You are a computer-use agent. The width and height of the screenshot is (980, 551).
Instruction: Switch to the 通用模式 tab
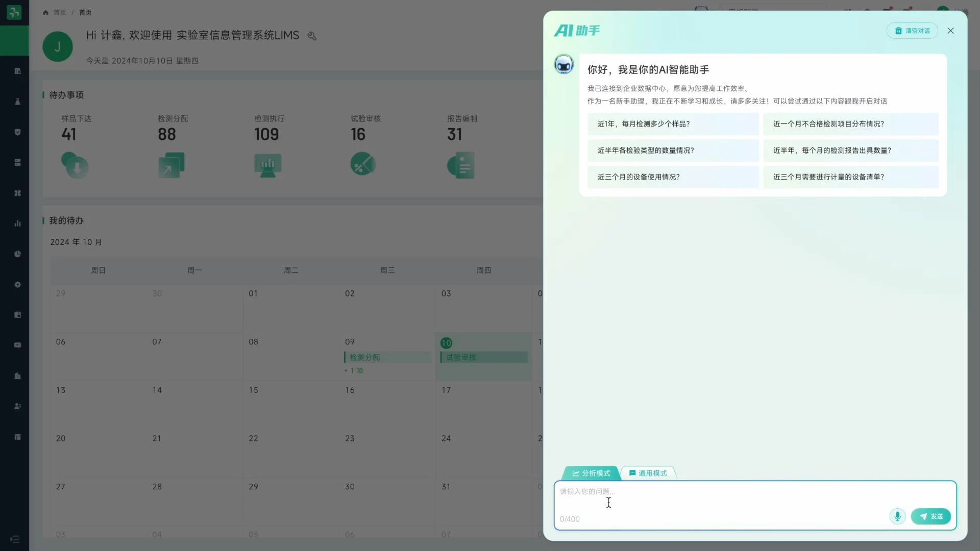coord(647,472)
